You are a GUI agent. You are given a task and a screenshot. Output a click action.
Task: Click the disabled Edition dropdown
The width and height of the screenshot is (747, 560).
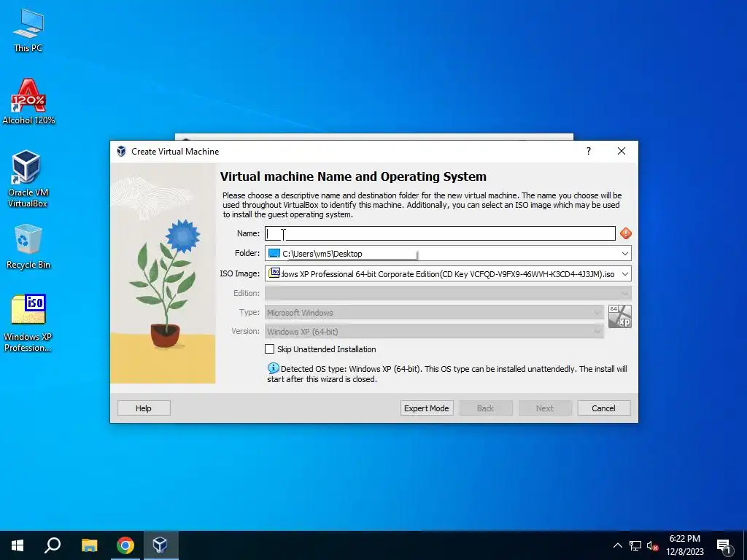click(x=448, y=293)
